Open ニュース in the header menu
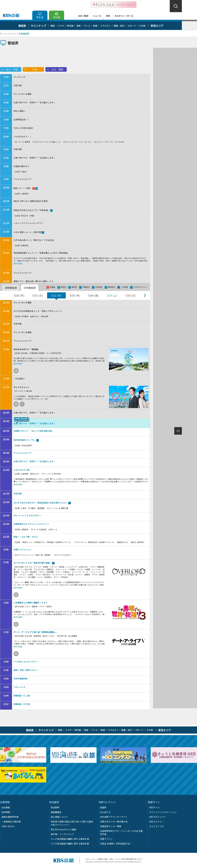This screenshot has height=868, width=197. (x=97, y=16)
